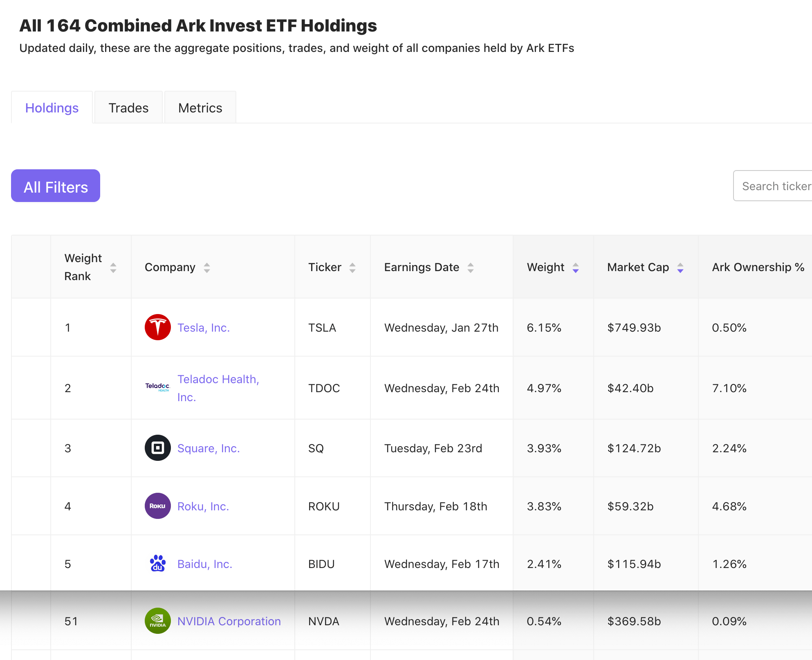Click the Tesla logo icon
812x660 pixels.
point(157,327)
